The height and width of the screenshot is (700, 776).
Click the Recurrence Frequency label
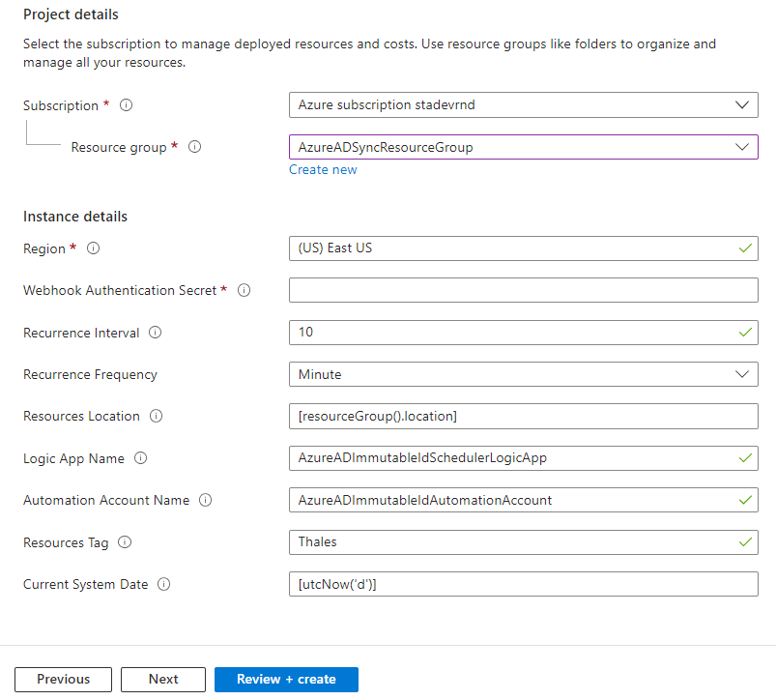coord(90,375)
